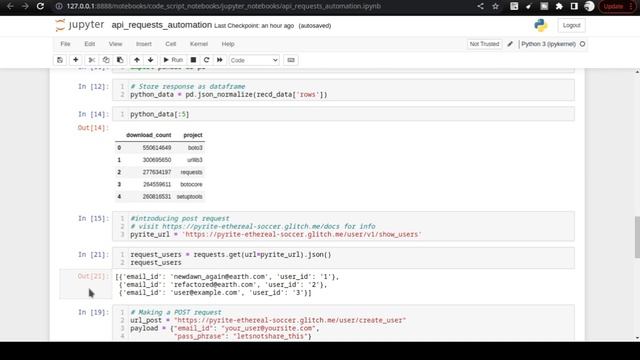Open the Kernel menu
The image size is (640, 360).
coord(199,44)
